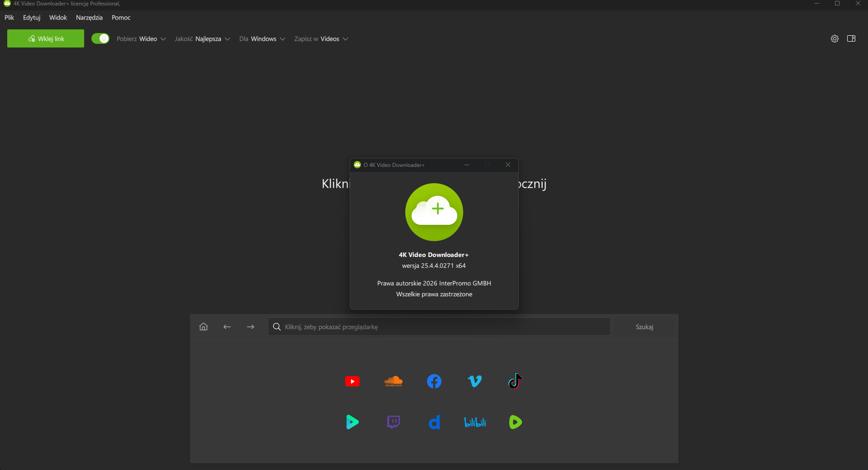Close the main application window

click(858, 4)
